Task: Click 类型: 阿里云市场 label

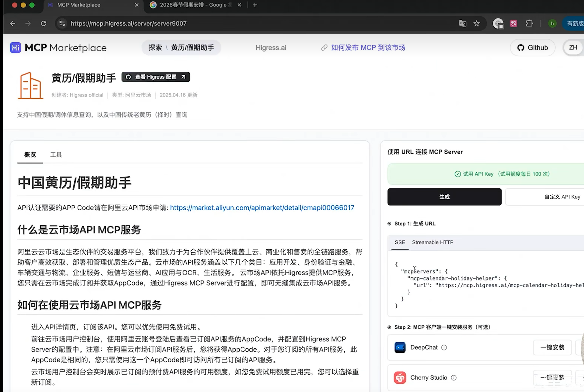Action: pyautogui.click(x=131, y=95)
